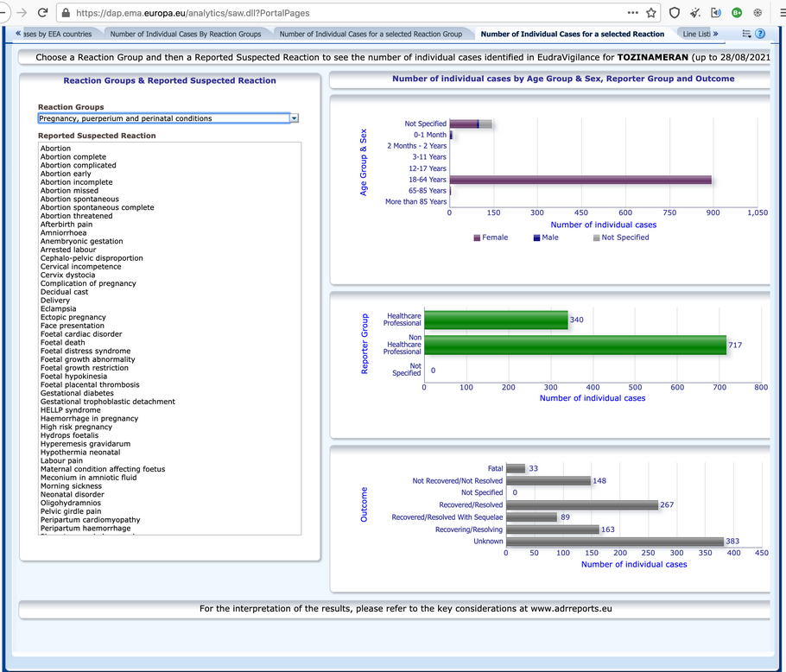
Task: Switch to Number of Individual Cases By Reaction Groups tab
Action: click(186, 34)
